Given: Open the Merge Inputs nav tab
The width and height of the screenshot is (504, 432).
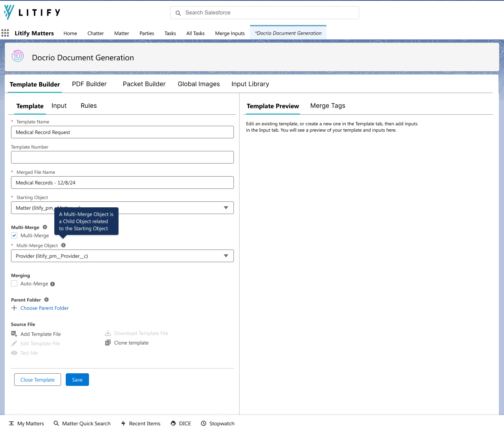Looking at the screenshot, I should pyautogui.click(x=230, y=34).
